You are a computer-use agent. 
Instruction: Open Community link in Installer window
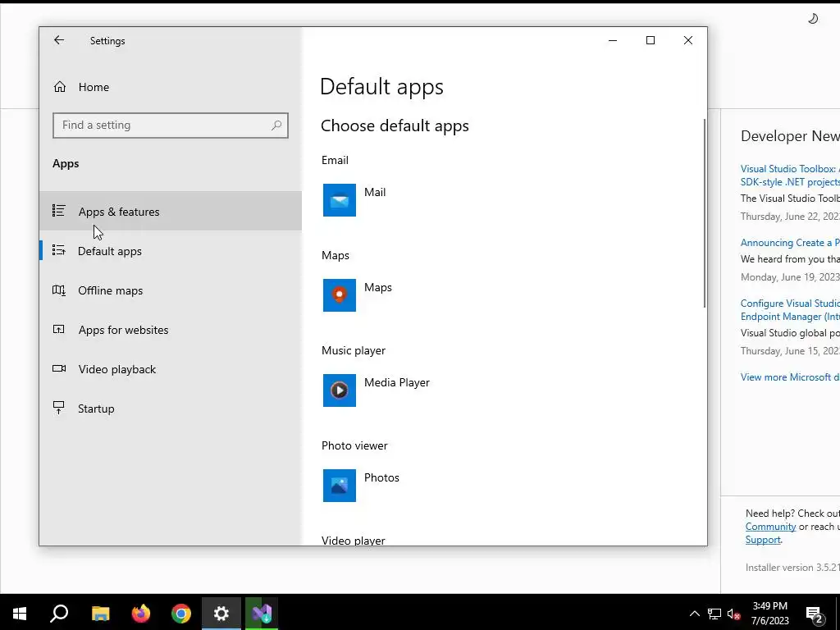pyautogui.click(x=770, y=527)
